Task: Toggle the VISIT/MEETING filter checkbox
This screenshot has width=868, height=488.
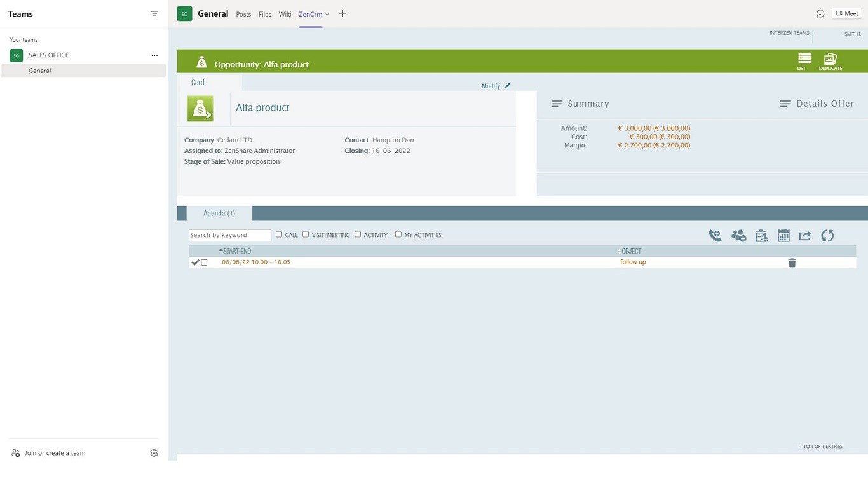Action: click(x=306, y=234)
